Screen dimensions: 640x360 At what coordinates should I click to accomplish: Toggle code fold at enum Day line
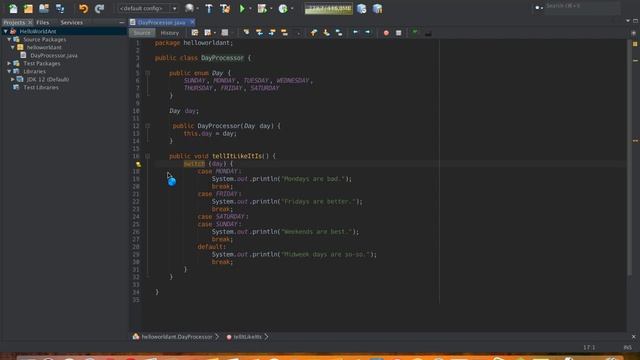pos(148,73)
